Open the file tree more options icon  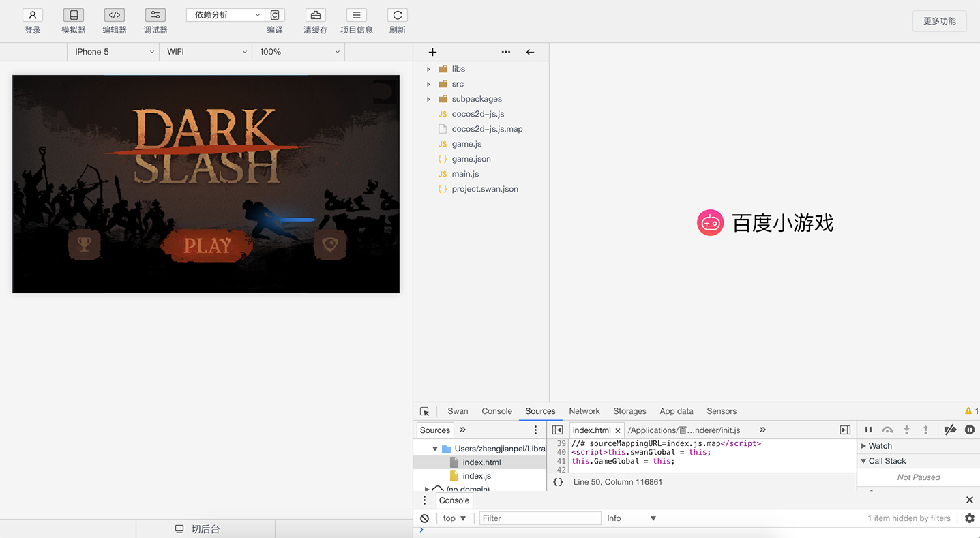(505, 52)
